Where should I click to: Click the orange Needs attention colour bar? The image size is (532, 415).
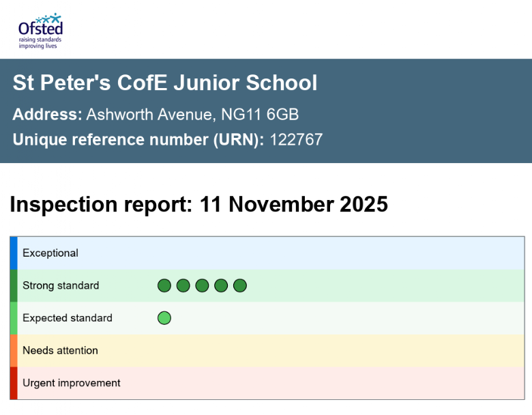tap(14, 351)
